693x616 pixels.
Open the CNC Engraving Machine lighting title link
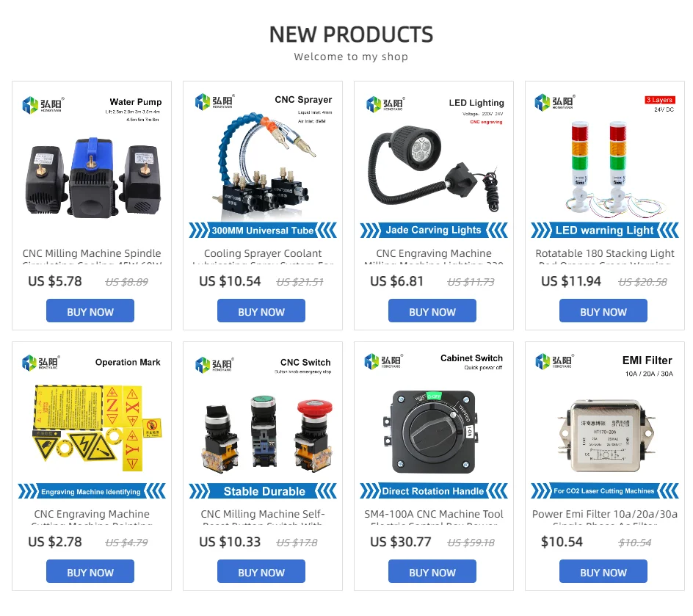pyautogui.click(x=434, y=253)
